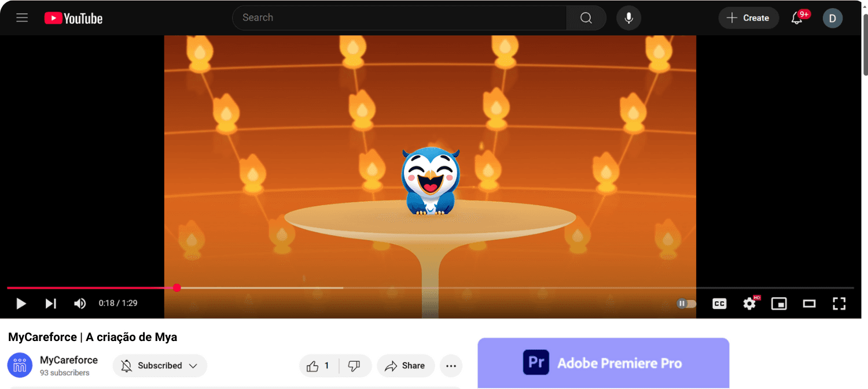Screen dimensions: 868x389
Task: Open the notifications bell
Action: (x=797, y=18)
